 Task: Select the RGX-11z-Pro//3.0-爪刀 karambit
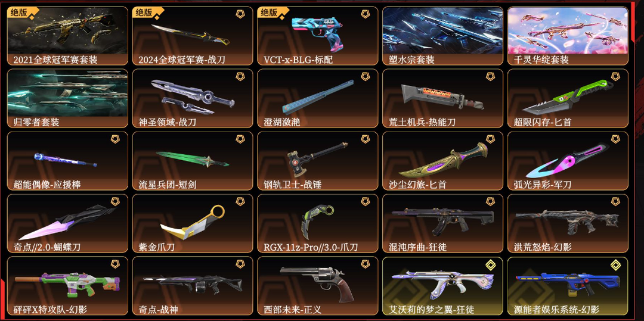(x=317, y=224)
